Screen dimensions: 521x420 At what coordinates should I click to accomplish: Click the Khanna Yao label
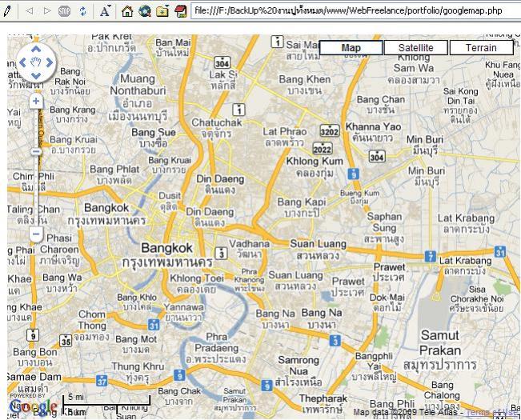pos(374,132)
